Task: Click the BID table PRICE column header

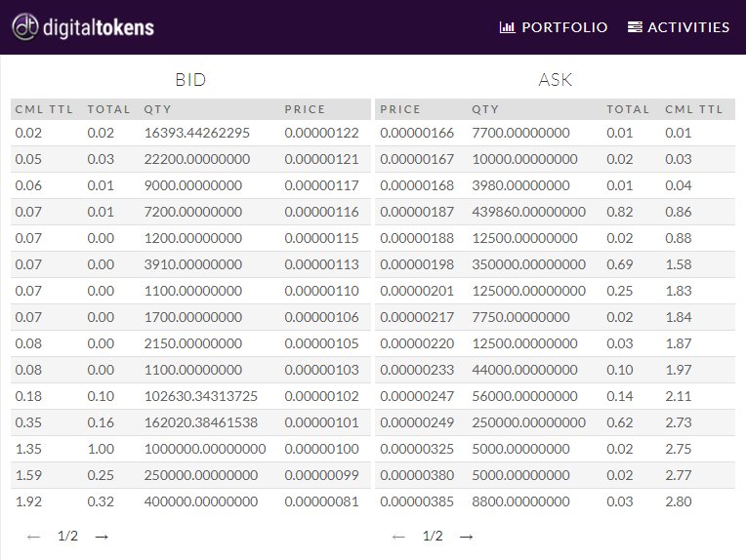Action: pos(305,109)
